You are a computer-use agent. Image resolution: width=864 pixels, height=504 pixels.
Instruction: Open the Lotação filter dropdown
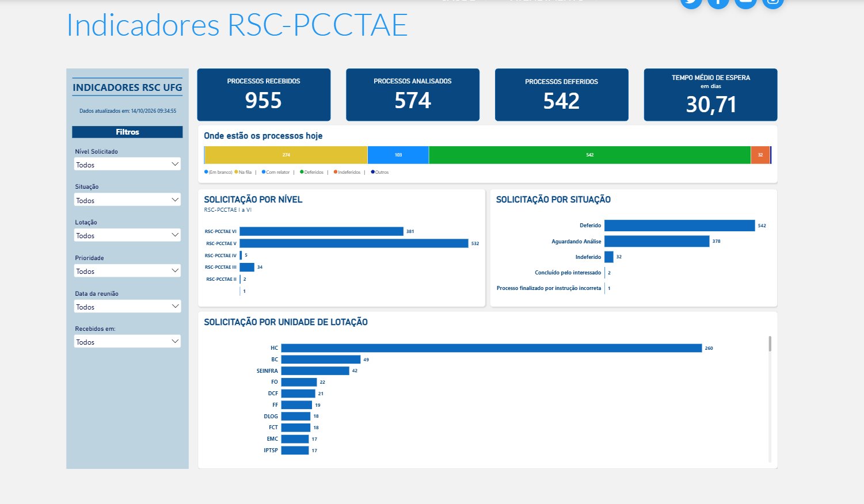point(127,235)
